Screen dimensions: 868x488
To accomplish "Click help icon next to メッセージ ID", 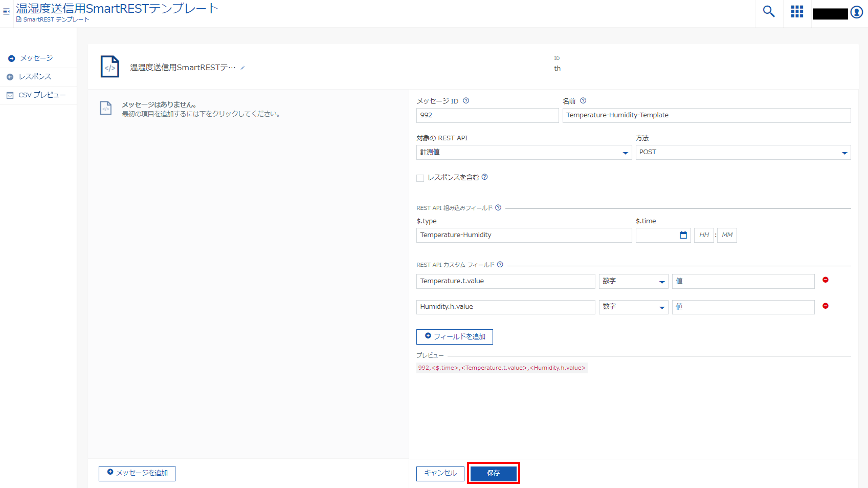I will point(466,101).
